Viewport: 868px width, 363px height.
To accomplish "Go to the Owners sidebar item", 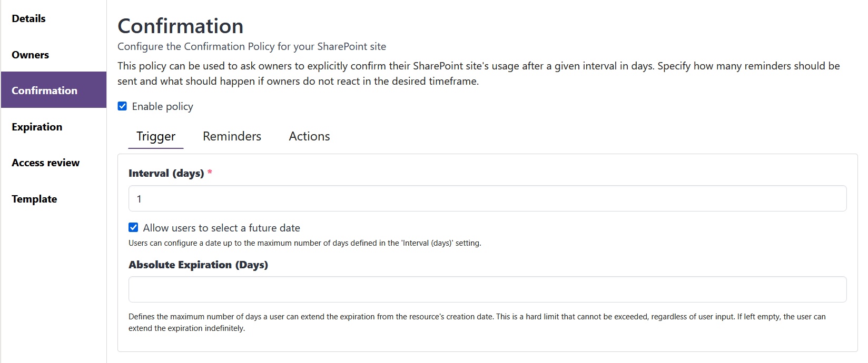I will 31,55.
